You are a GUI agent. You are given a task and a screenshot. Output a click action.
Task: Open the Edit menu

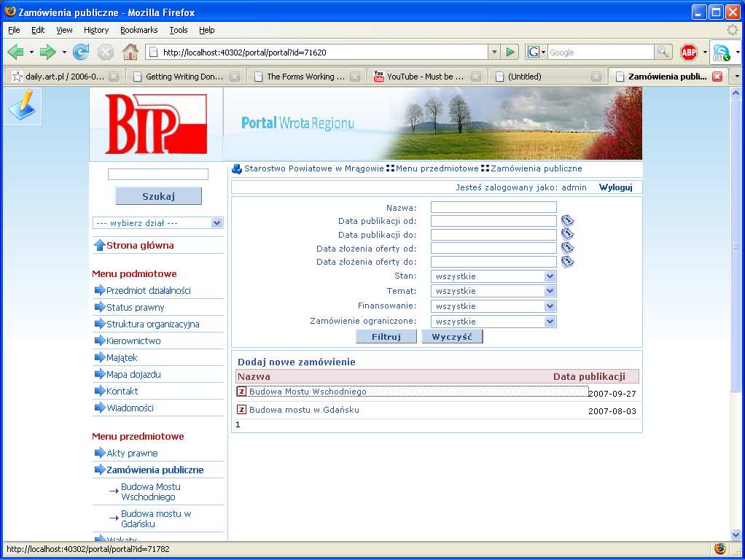click(x=38, y=30)
